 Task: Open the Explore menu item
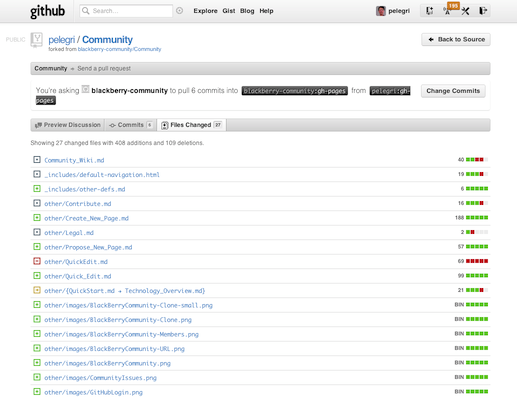[205, 11]
